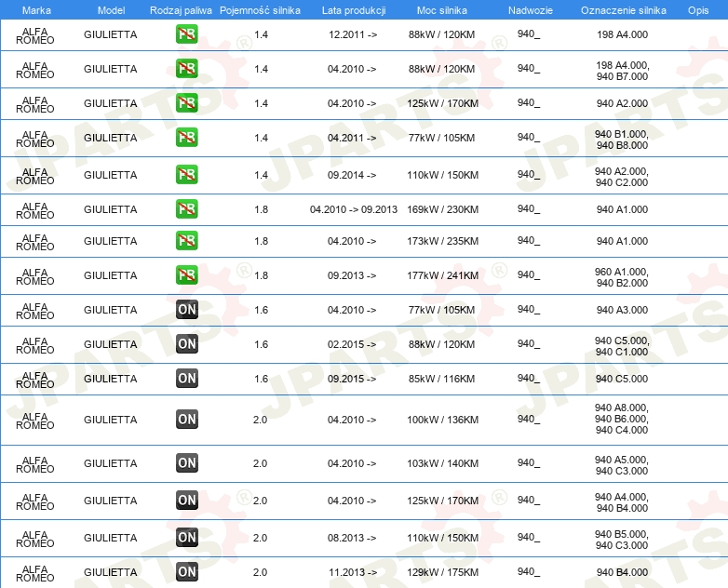Select the 940 A5.000, 940 C3.000 cell
Screen dimensions: 728x588
tap(622, 465)
